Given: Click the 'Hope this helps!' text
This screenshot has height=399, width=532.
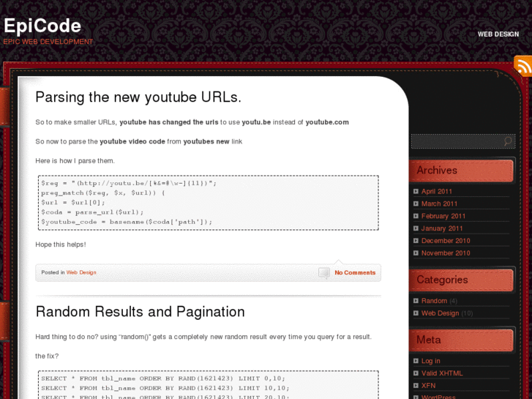Looking at the screenshot, I should (x=61, y=245).
